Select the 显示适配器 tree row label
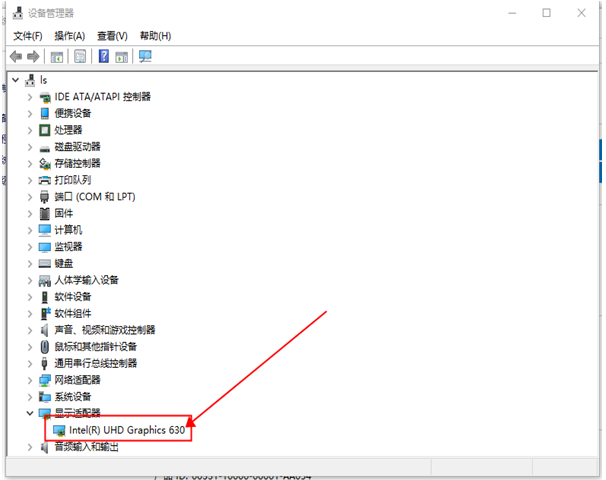This screenshot has width=606, height=480. click(77, 413)
